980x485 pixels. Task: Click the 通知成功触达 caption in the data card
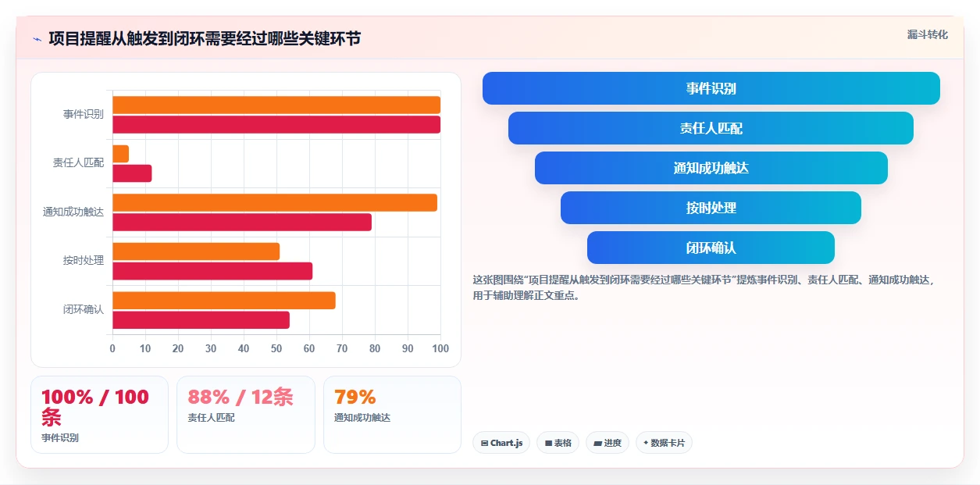[362, 418]
